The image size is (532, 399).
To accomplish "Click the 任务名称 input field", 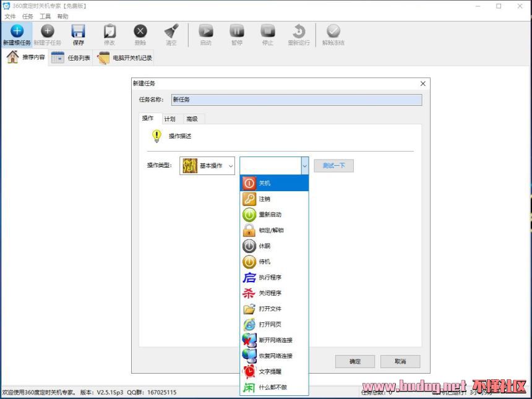I will [296, 100].
